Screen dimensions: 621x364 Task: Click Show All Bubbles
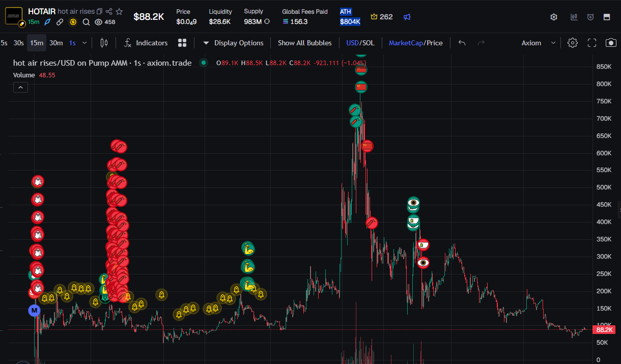pos(304,43)
